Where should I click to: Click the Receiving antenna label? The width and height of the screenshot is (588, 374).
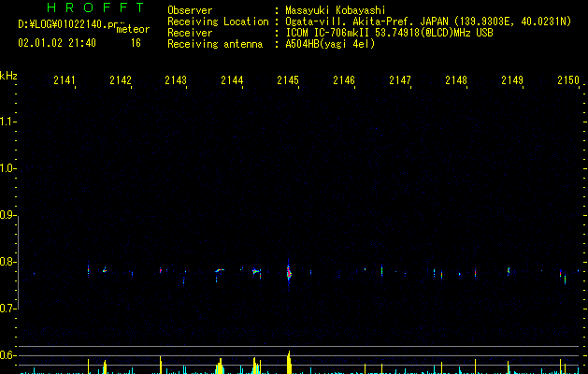point(215,44)
